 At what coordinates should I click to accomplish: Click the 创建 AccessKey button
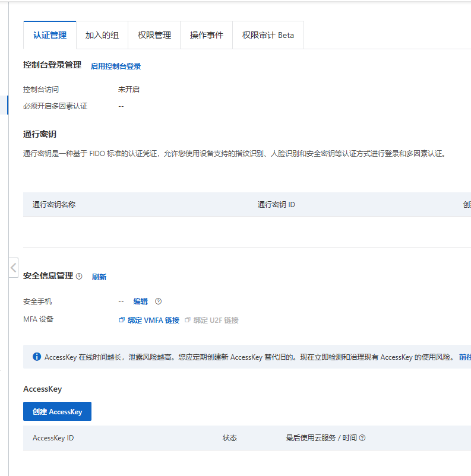pos(58,411)
